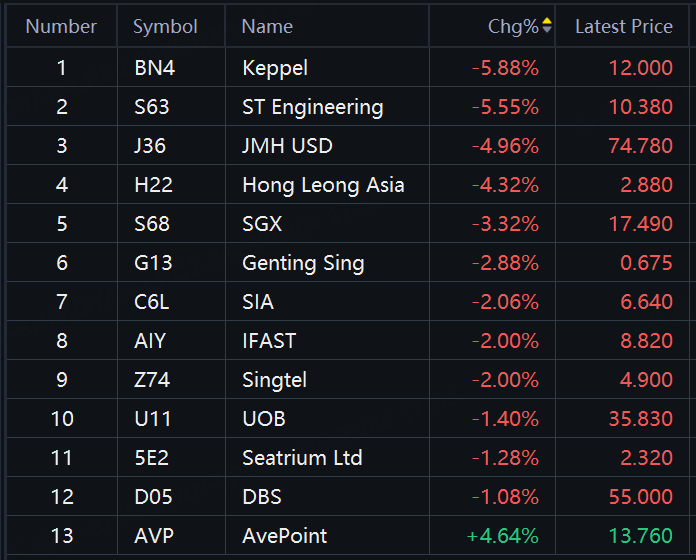
Task: Click Keppel's latest price 12.000
Action: click(640, 68)
